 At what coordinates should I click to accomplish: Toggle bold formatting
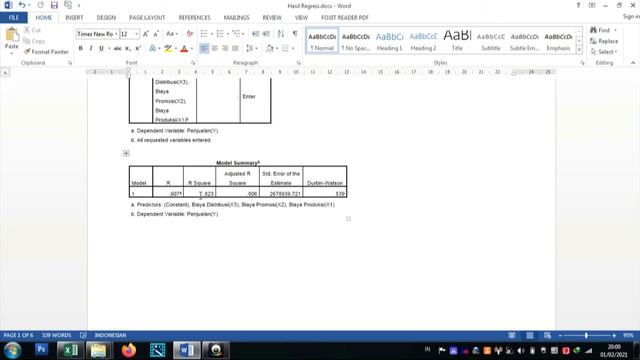click(80, 49)
